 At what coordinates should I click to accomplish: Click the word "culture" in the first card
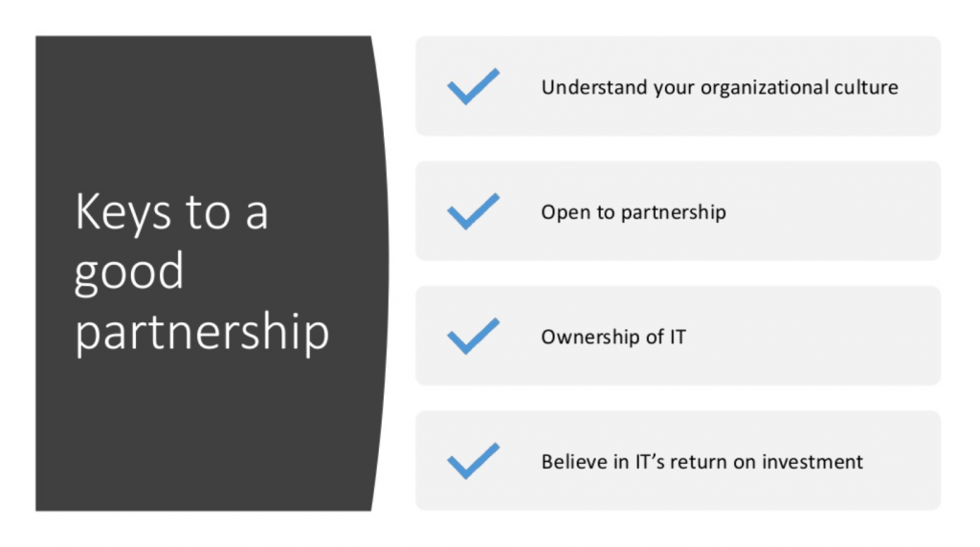pyautogui.click(x=865, y=87)
